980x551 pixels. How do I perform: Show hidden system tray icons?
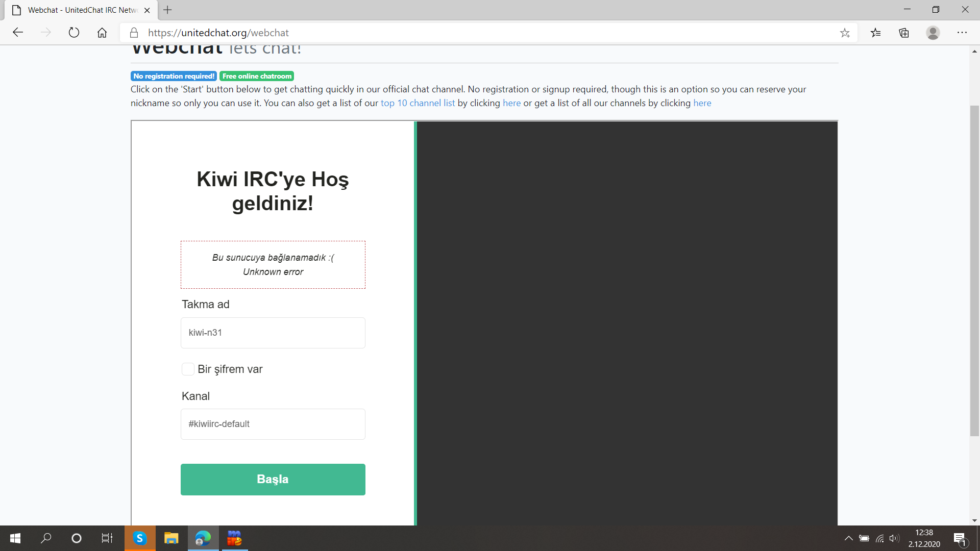pos(848,538)
